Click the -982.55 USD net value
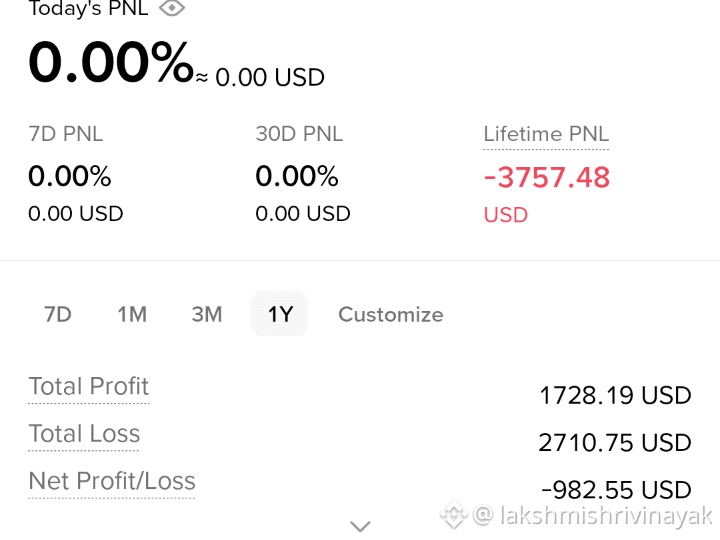The width and height of the screenshot is (720, 540). click(616, 490)
